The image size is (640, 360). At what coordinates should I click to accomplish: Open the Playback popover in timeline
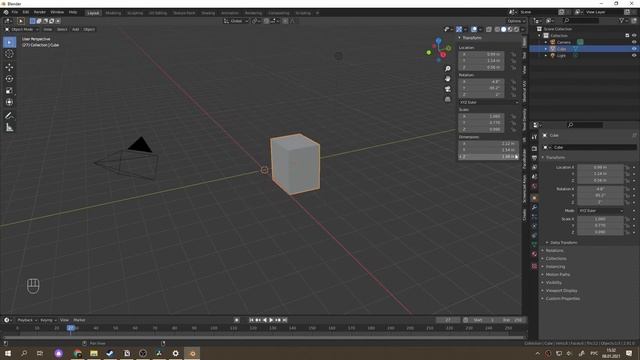point(27,320)
